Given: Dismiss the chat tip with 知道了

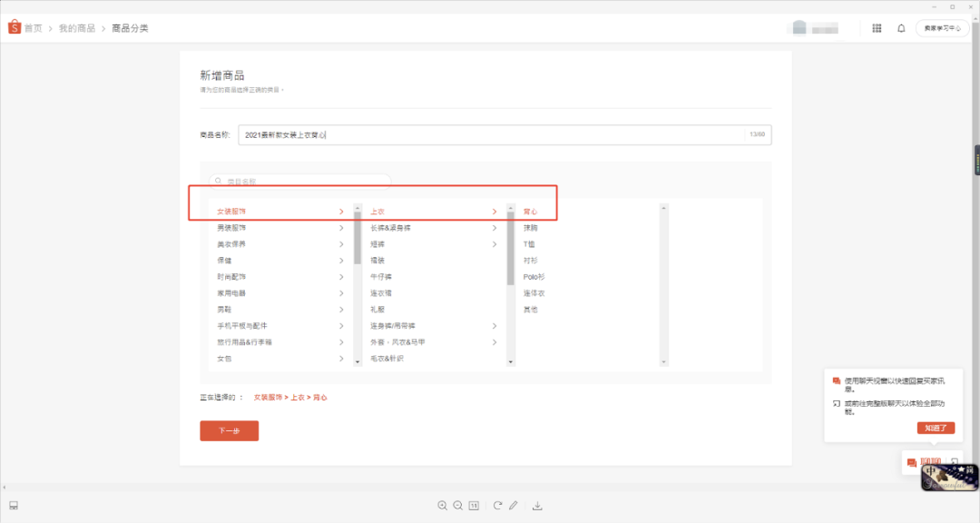Looking at the screenshot, I should 936,427.
